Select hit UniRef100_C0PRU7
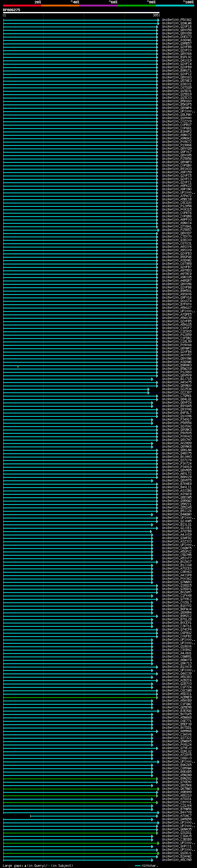This screenshot has height=868, width=197. click(x=177, y=125)
